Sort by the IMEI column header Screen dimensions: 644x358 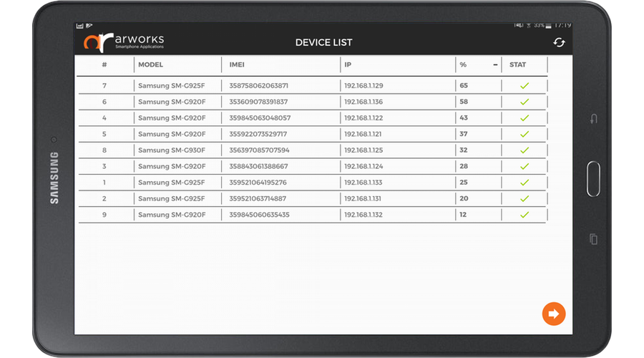tap(237, 64)
